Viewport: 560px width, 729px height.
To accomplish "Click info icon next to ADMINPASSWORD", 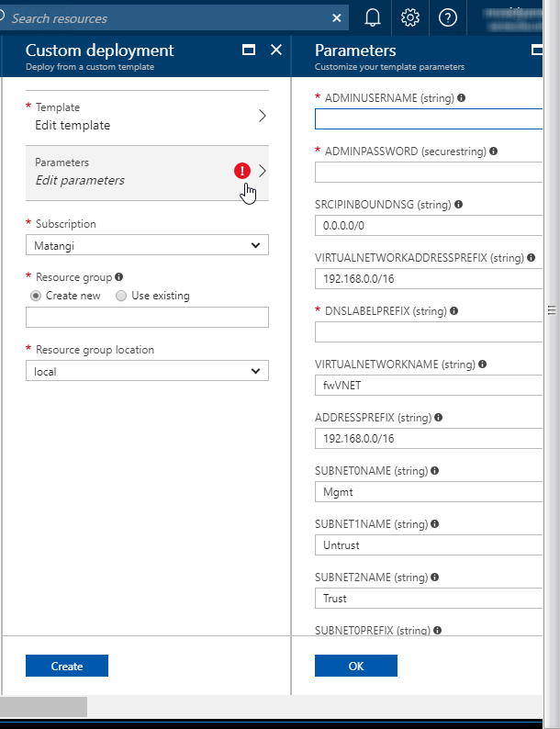I will 494,151.
